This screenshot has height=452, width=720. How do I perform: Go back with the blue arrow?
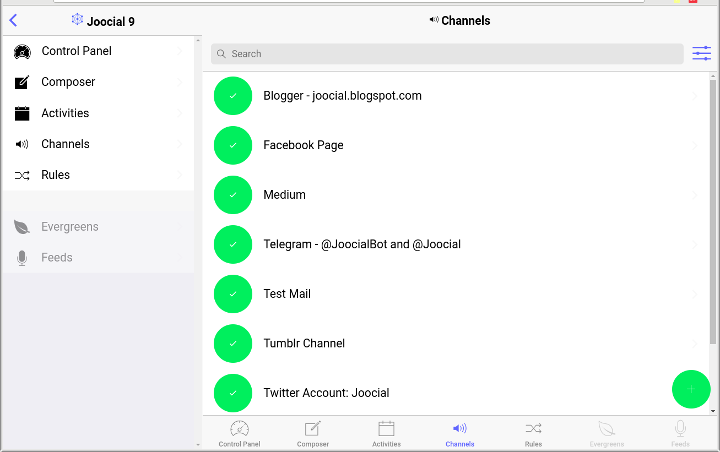13,20
